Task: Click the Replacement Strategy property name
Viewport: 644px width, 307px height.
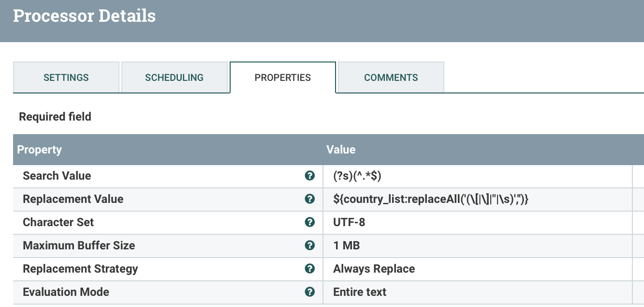Action: pyautogui.click(x=80, y=269)
